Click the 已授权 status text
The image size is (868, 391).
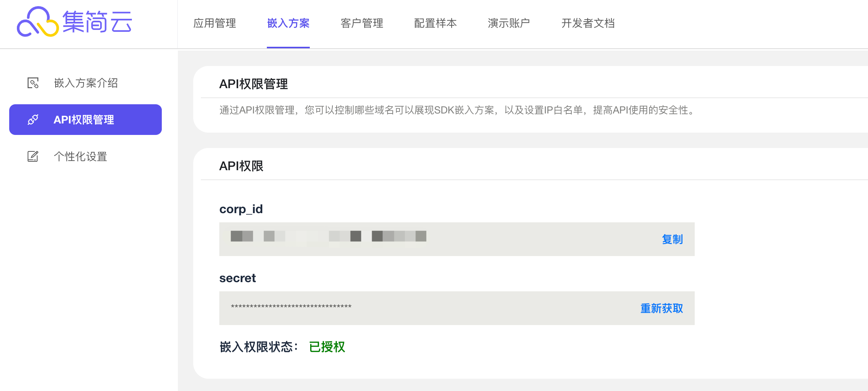click(327, 347)
